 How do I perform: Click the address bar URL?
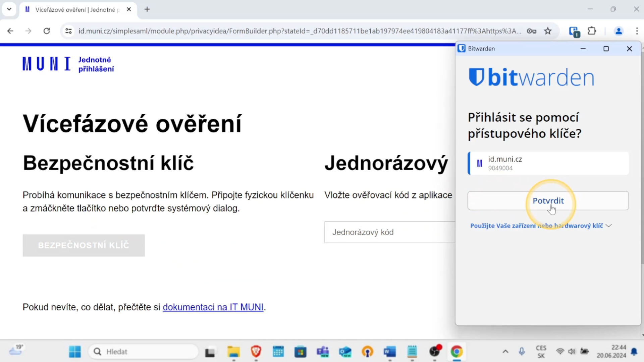(x=300, y=31)
